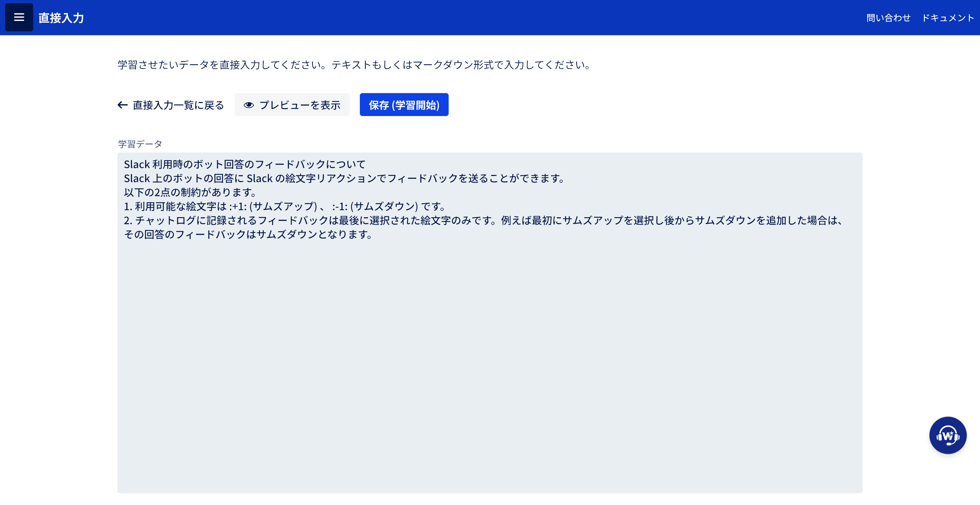Open the hamburger navigation menu

[x=19, y=18]
